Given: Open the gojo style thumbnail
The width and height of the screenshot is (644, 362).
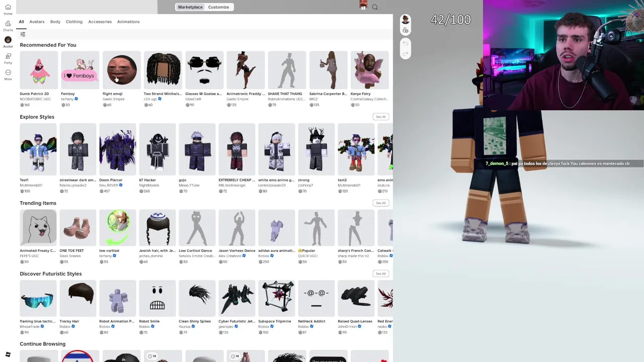Looking at the screenshot, I should click(x=197, y=149).
